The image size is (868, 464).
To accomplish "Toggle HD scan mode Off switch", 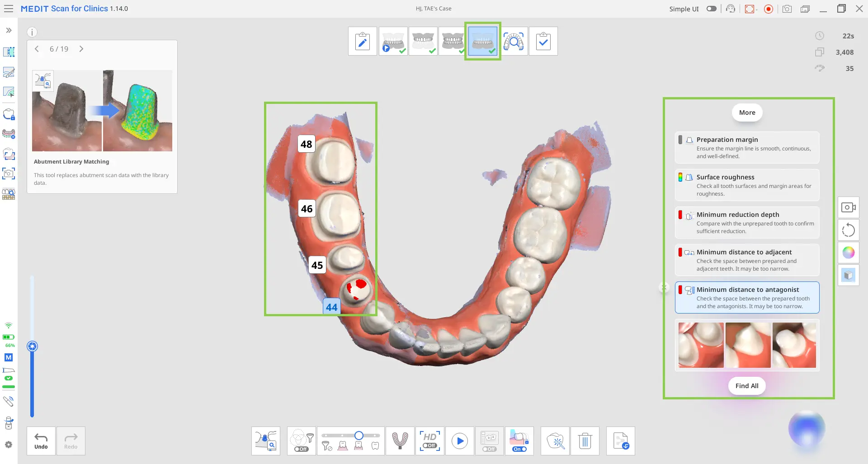I will pyautogui.click(x=429, y=446).
